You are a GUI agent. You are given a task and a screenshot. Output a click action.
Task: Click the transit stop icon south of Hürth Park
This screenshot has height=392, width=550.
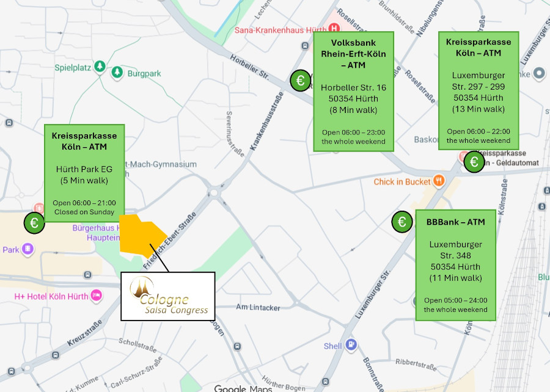click(x=87, y=275)
